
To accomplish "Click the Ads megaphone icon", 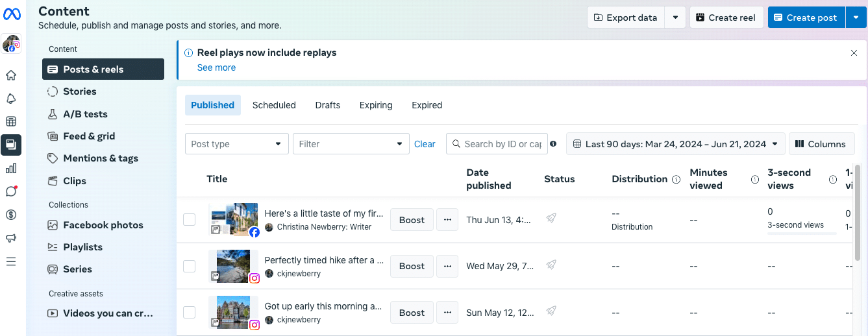I will pos(10,238).
